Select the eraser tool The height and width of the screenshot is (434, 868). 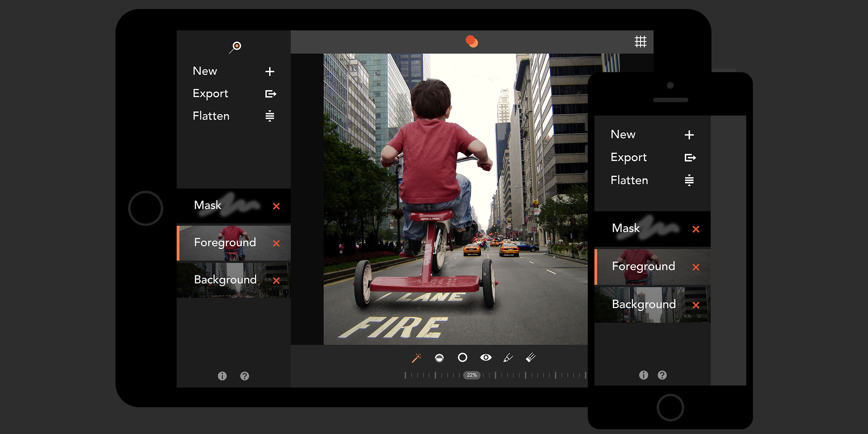[531, 358]
